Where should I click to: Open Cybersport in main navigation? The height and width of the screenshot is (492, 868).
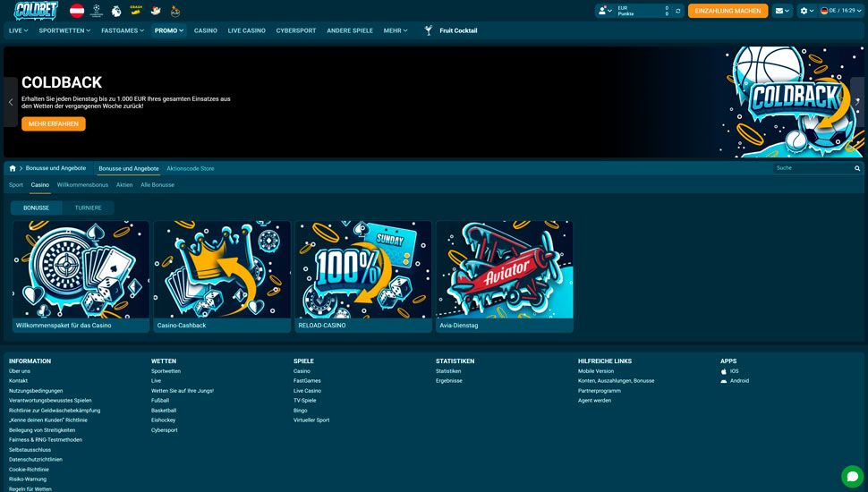pyautogui.click(x=296, y=30)
